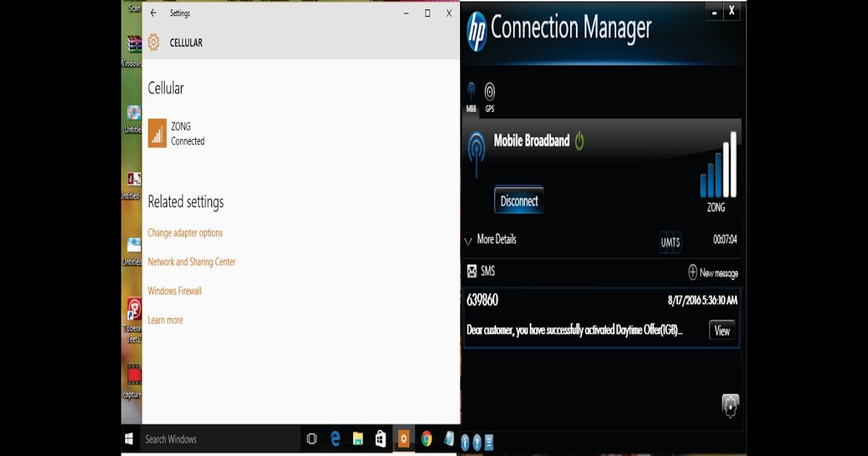Click the blue list icon in bottom bar

488,442
